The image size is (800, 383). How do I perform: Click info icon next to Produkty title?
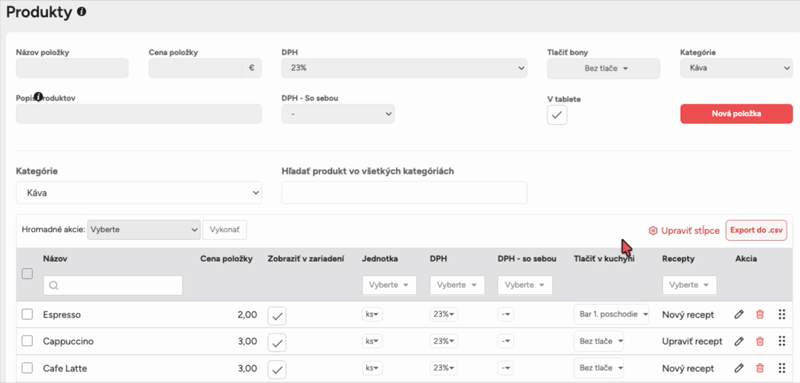coord(82,12)
